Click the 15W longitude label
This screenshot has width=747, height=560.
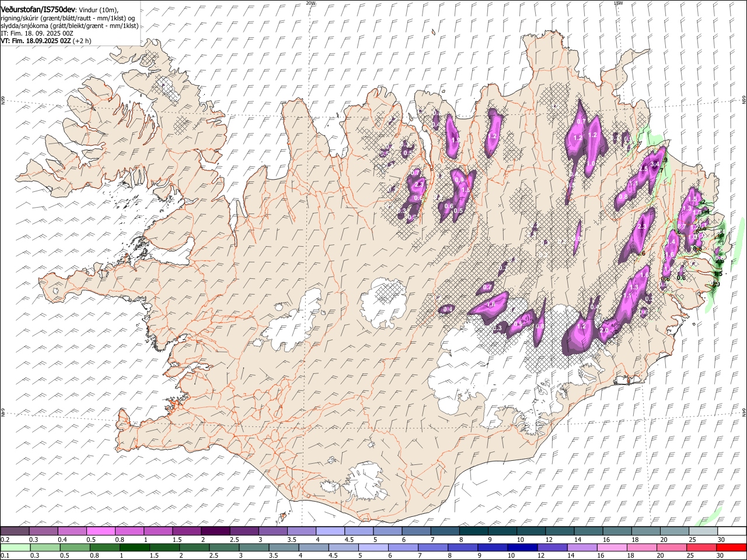click(618, 3)
